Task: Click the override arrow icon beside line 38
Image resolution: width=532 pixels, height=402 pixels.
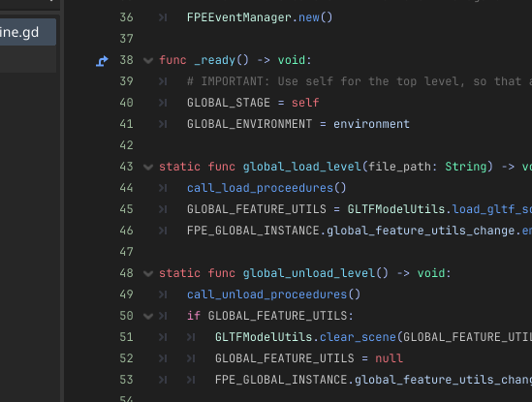Action: click(102, 61)
